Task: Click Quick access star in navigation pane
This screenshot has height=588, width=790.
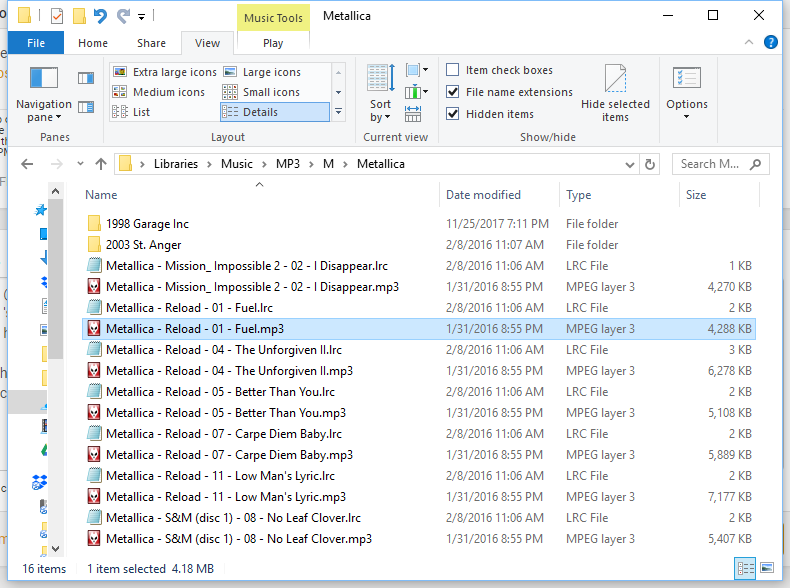Action: [x=40, y=210]
